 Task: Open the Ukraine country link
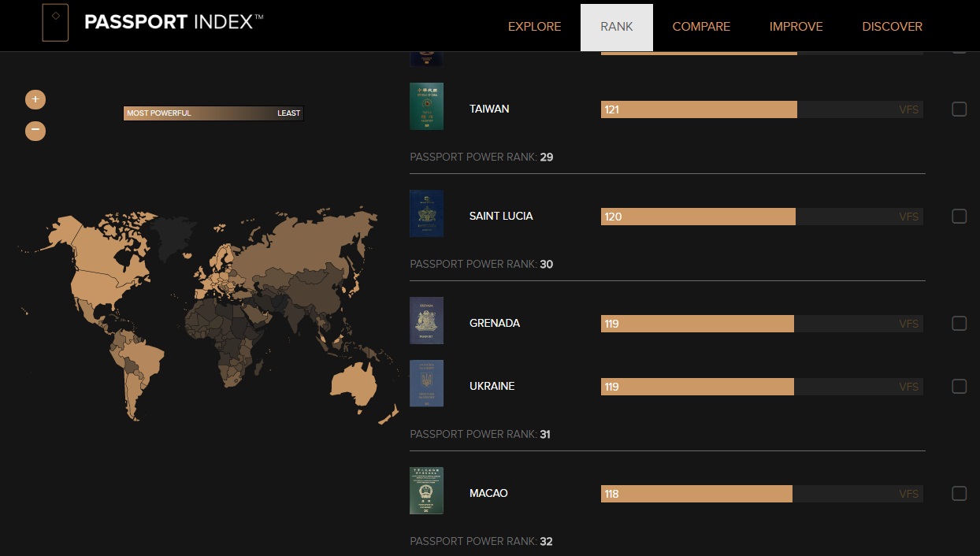click(492, 386)
